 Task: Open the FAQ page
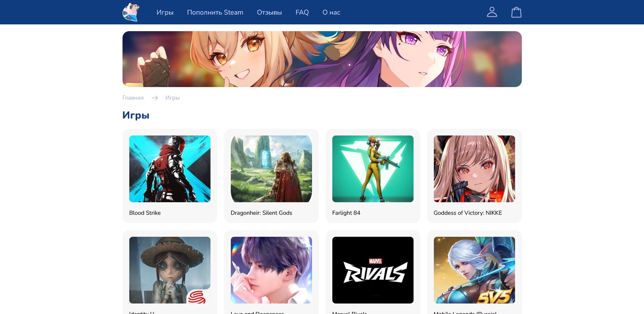[x=302, y=12]
